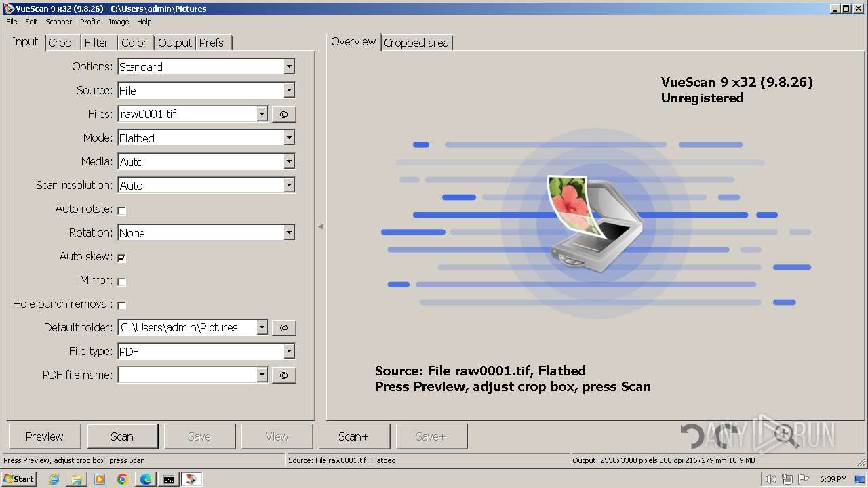Expand the File type dropdown

[290, 351]
